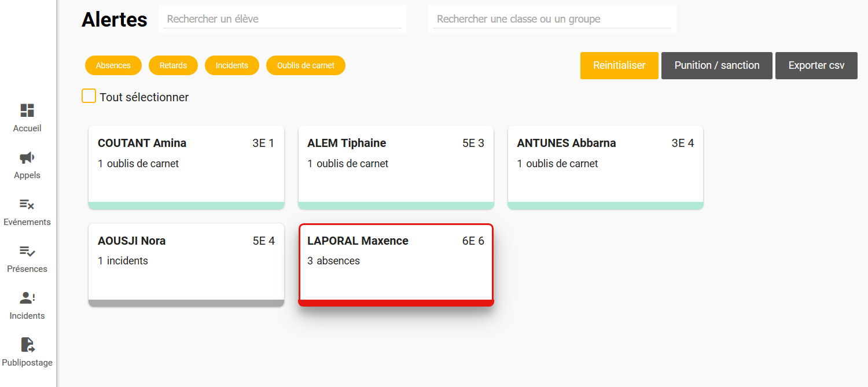Check the Tout sélectionner checkbox

[x=89, y=96]
